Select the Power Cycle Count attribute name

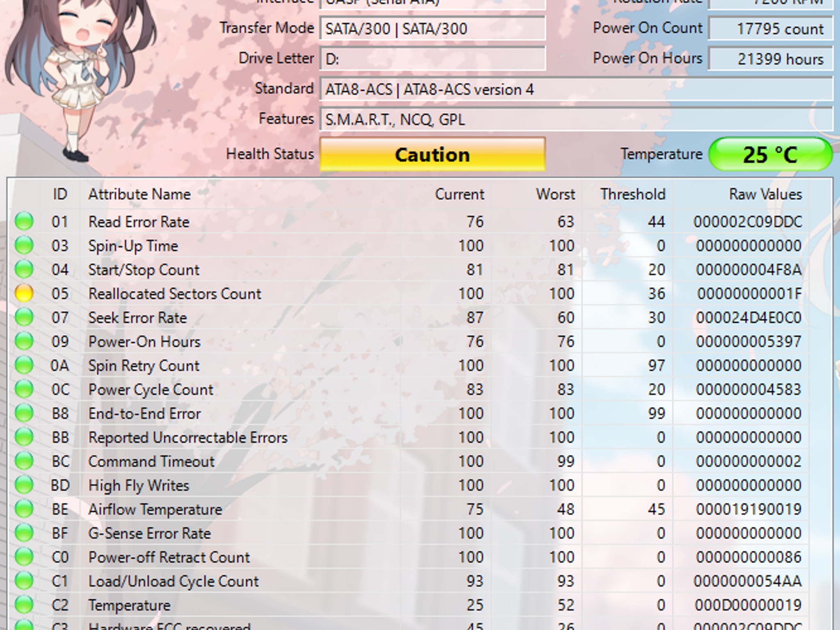click(x=151, y=389)
